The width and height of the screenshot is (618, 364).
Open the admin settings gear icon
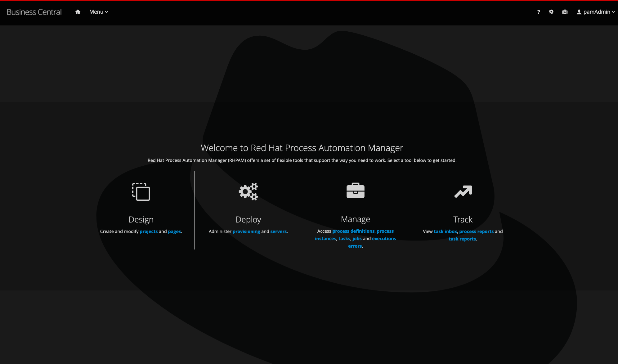pyautogui.click(x=551, y=12)
